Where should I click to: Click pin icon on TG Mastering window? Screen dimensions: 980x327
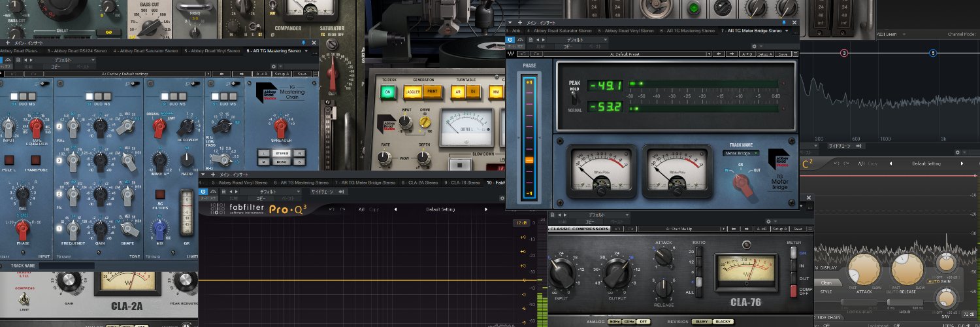303,43
